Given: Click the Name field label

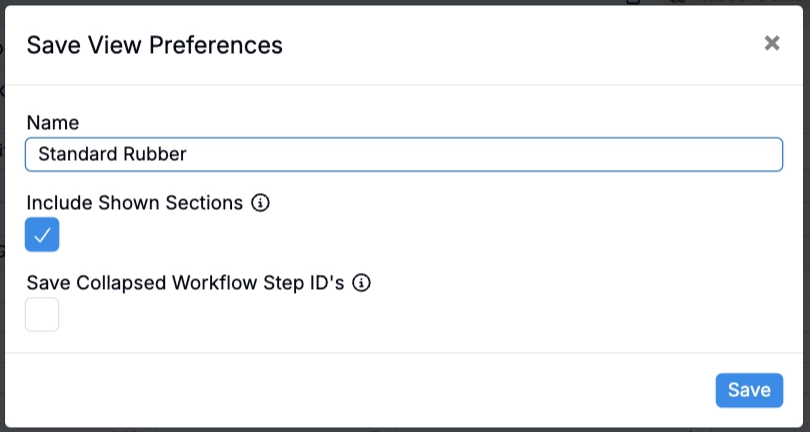Looking at the screenshot, I should [53, 122].
